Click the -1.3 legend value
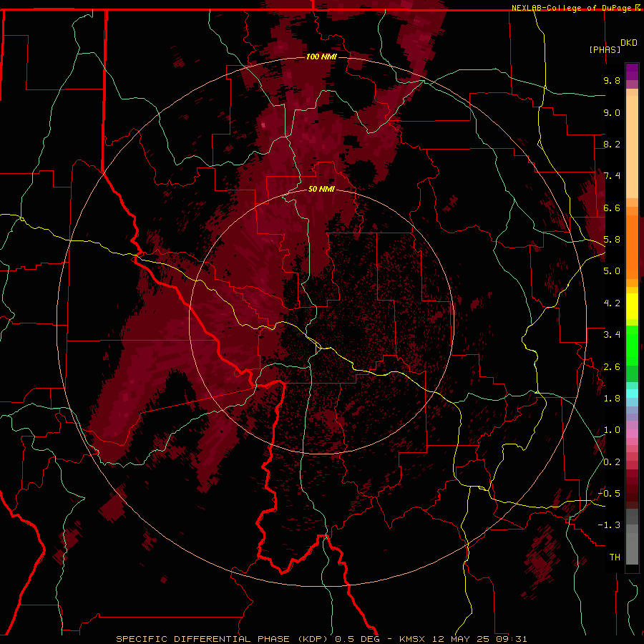This screenshot has height=644, width=644. (x=609, y=525)
